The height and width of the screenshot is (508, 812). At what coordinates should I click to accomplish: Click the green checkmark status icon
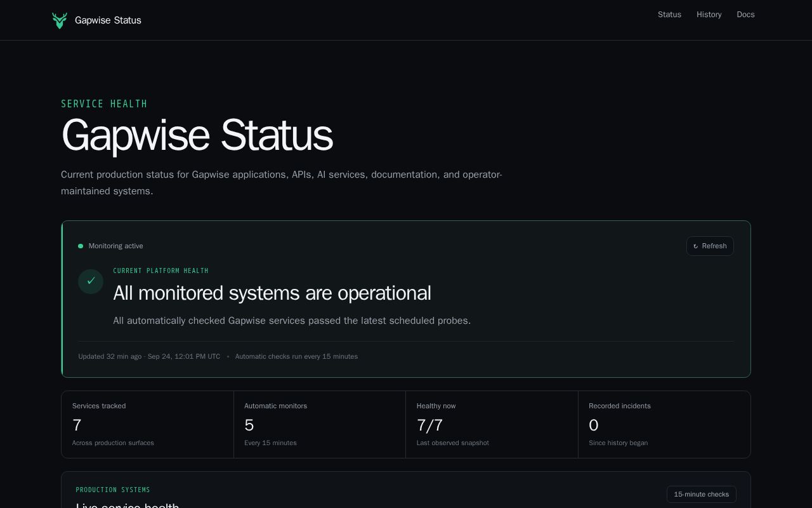click(91, 281)
